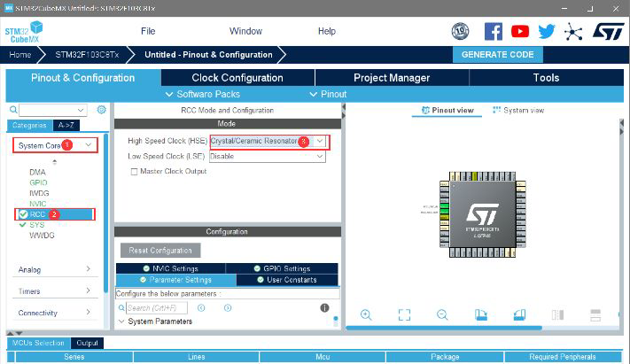Screen dimensions: 630x364
Task: Open the Software Packs dropdown
Action: point(203,94)
